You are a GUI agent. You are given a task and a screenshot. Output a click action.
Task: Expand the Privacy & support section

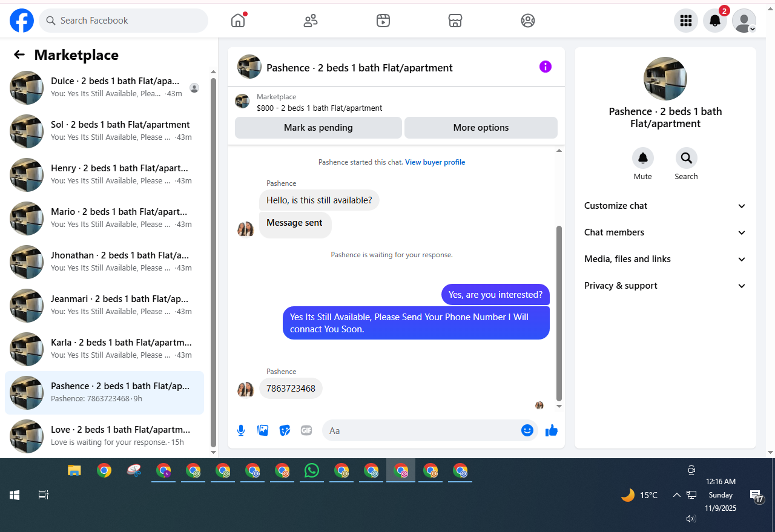pos(665,286)
